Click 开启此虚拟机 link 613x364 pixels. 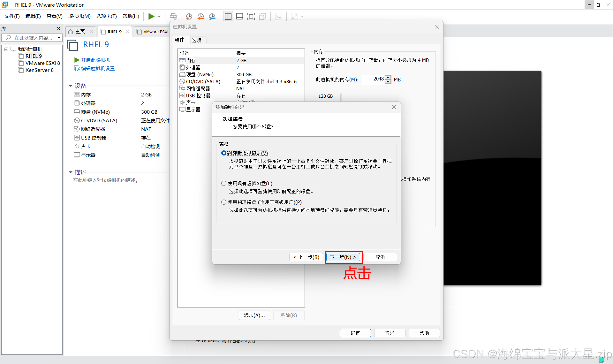click(x=95, y=60)
